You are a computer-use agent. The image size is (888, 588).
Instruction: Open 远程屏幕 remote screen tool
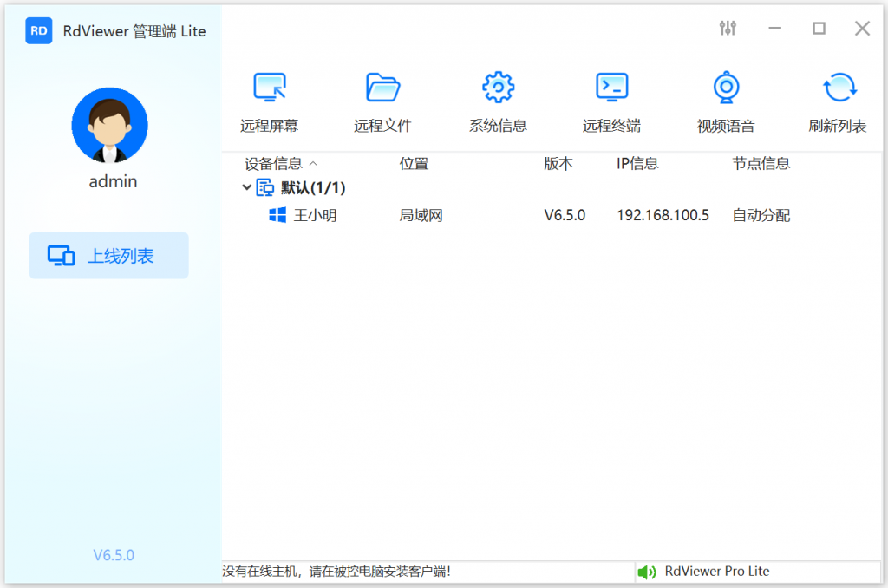pos(269,100)
